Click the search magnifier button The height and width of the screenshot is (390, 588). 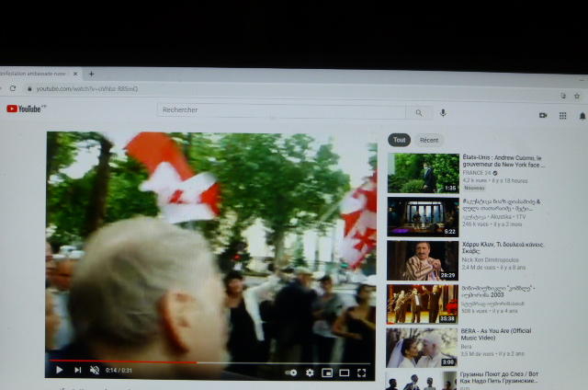(419, 112)
